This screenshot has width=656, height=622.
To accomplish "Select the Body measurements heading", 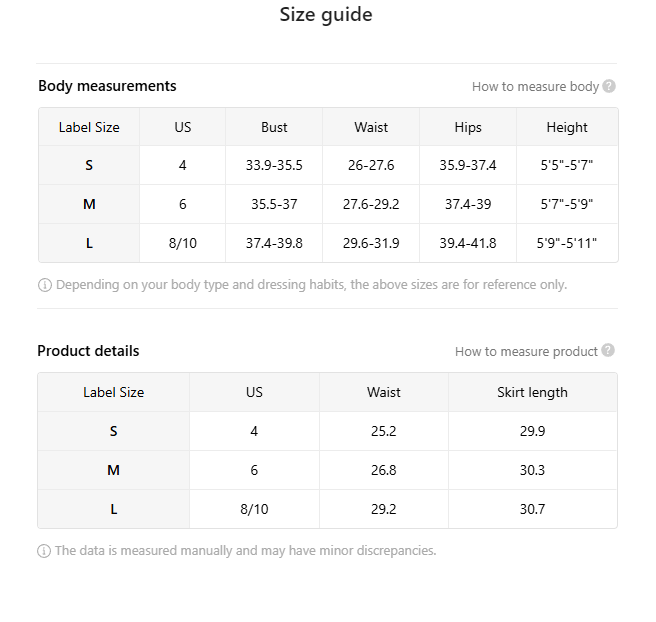I will pos(107,86).
